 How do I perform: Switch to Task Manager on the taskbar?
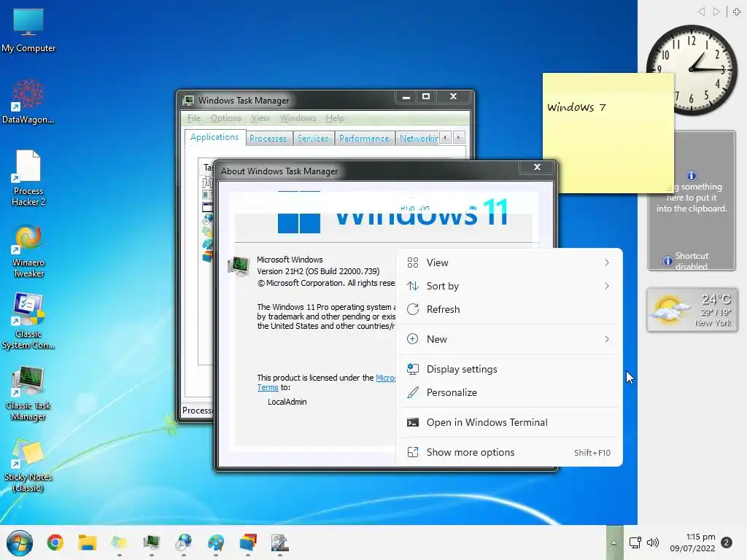click(x=152, y=542)
